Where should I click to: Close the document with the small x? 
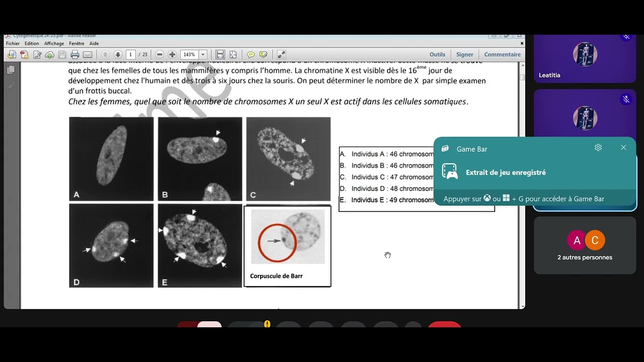point(522,44)
